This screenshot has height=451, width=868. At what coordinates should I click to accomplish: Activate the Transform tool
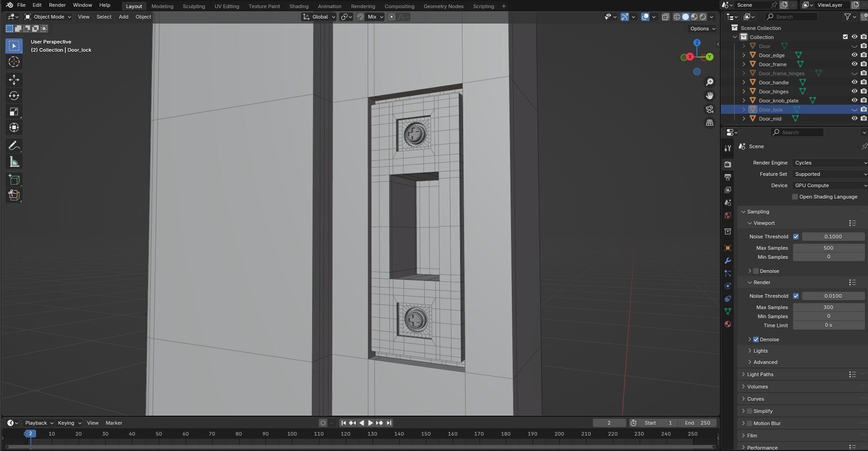[x=14, y=127]
